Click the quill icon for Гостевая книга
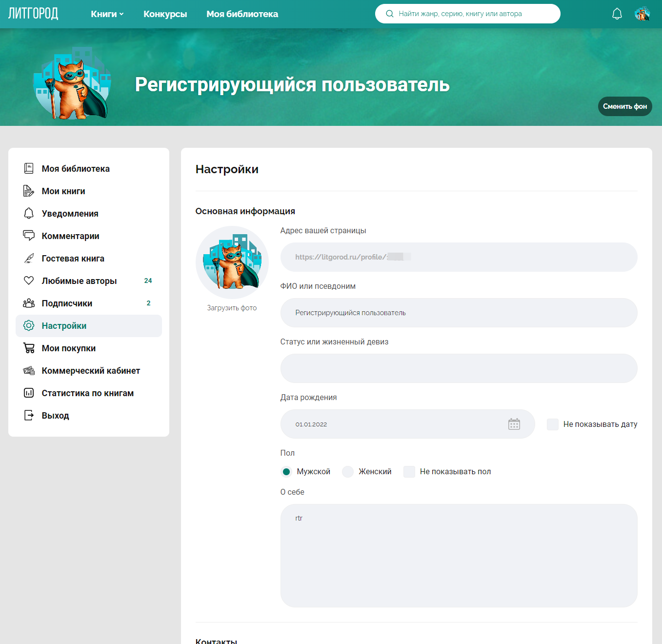662x644 pixels. [x=29, y=258]
